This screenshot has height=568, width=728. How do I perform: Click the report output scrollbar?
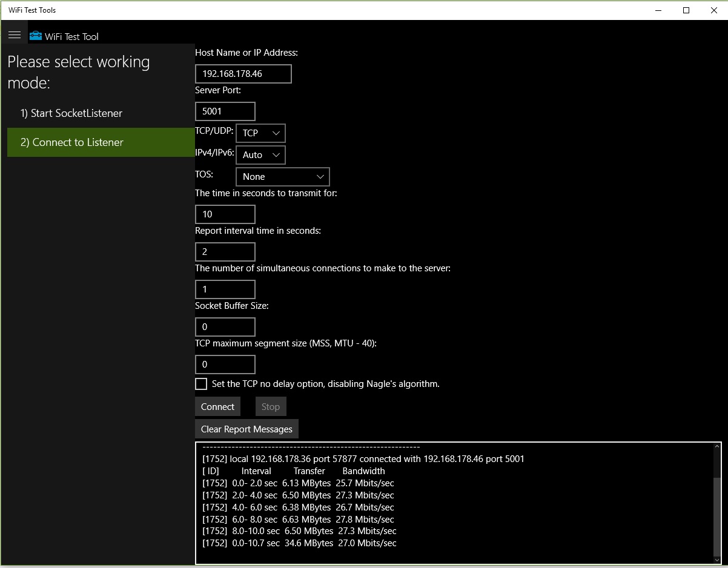point(718,503)
